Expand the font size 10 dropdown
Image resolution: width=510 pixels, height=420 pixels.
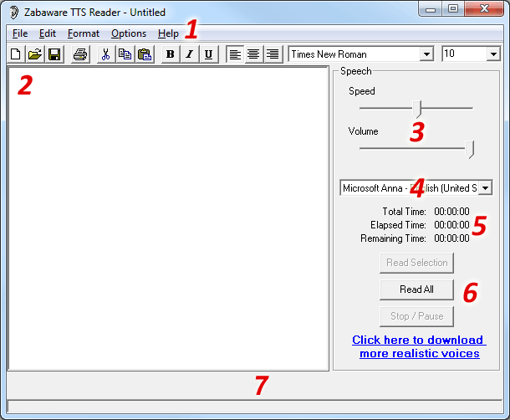coord(493,54)
